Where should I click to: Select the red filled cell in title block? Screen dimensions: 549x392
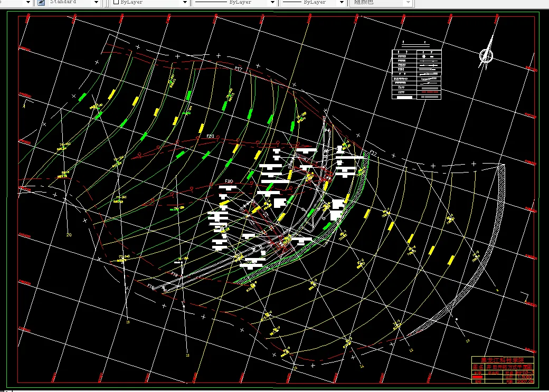(477, 377)
